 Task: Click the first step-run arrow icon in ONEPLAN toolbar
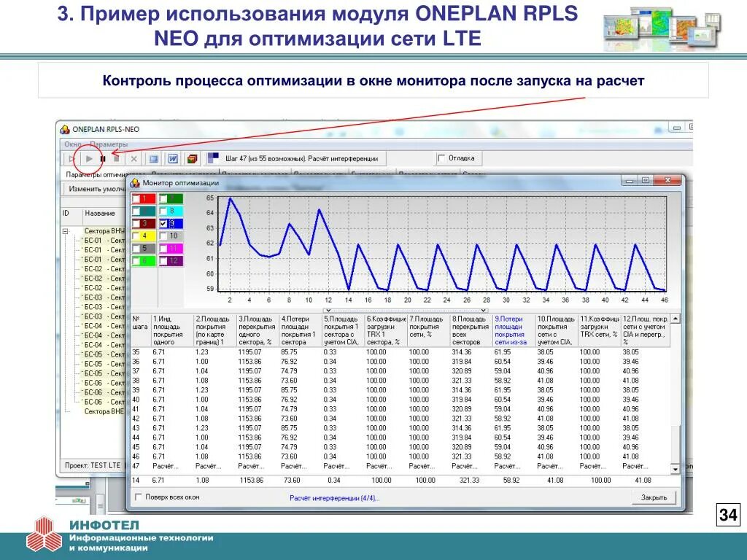[71, 159]
